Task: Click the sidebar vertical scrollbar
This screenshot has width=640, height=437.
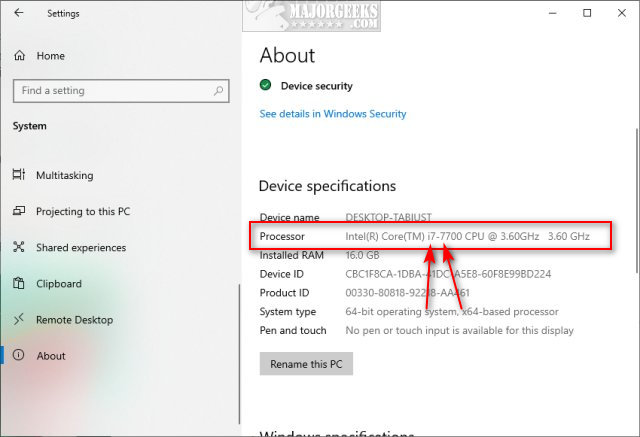Action: [239, 354]
